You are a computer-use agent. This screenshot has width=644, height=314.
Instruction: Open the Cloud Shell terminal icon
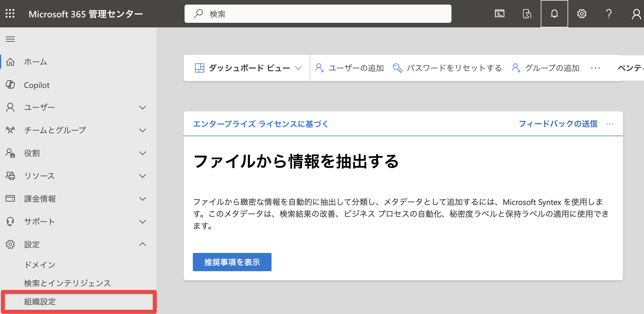pyautogui.click(x=499, y=14)
